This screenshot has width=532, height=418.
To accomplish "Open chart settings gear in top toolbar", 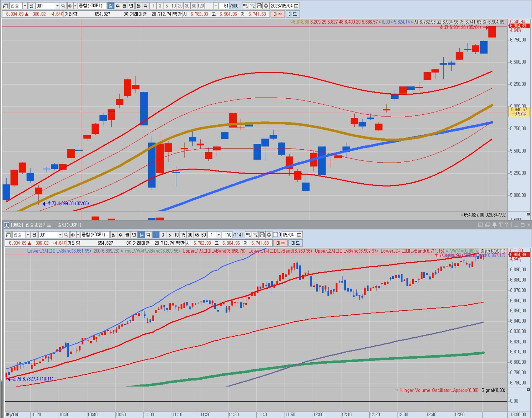I will [x=266, y=6].
